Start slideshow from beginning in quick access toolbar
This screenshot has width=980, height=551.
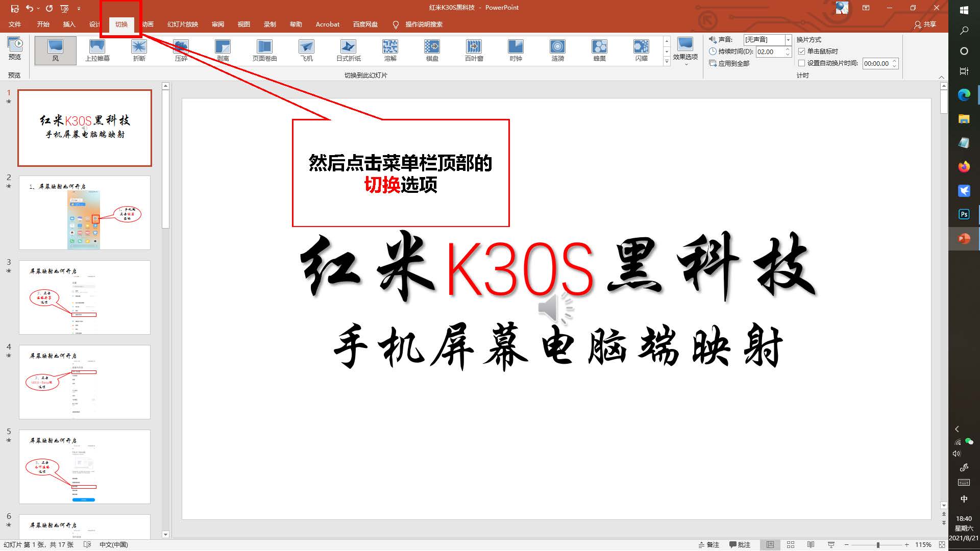click(x=64, y=8)
